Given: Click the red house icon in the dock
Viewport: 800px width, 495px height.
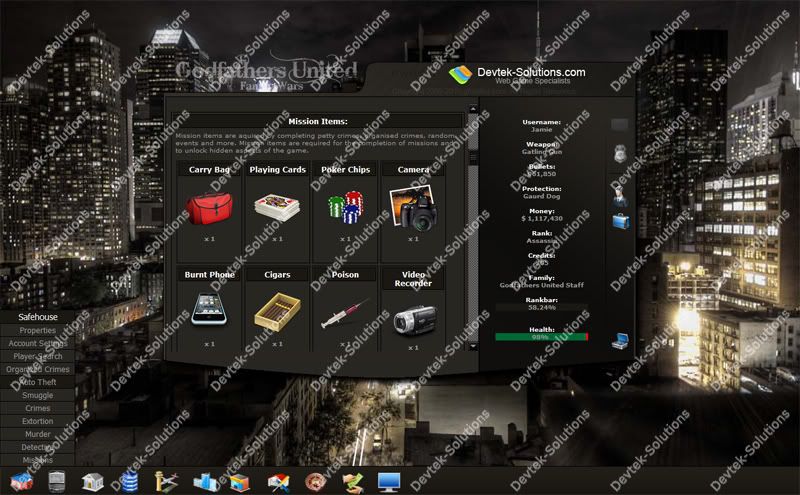Looking at the screenshot, I should [21, 481].
